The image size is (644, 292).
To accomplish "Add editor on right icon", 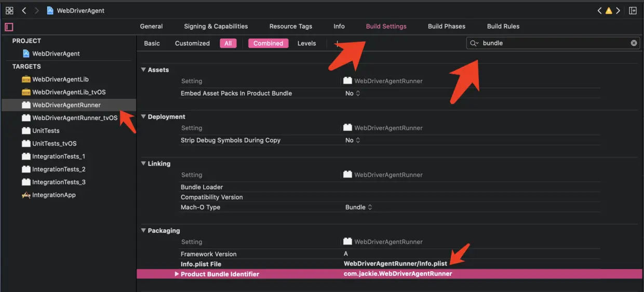I will click(x=633, y=10).
